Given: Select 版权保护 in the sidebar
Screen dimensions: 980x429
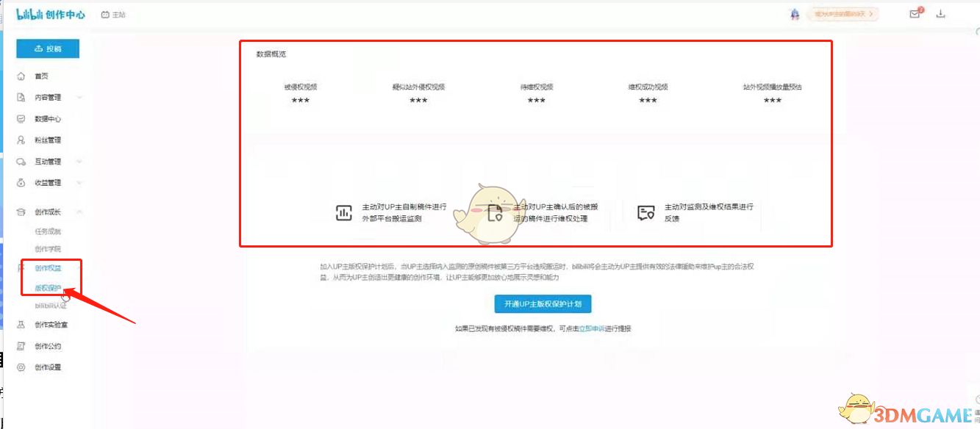Looking at the screenshot, I should [x=48, y=288].
